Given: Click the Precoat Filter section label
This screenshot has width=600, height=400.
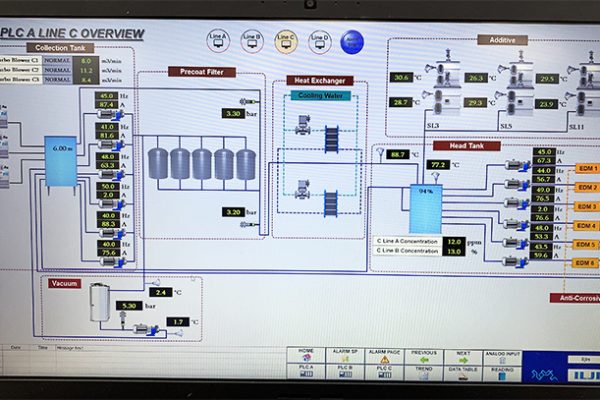Looking at the screenshot, I should (202, 72).
